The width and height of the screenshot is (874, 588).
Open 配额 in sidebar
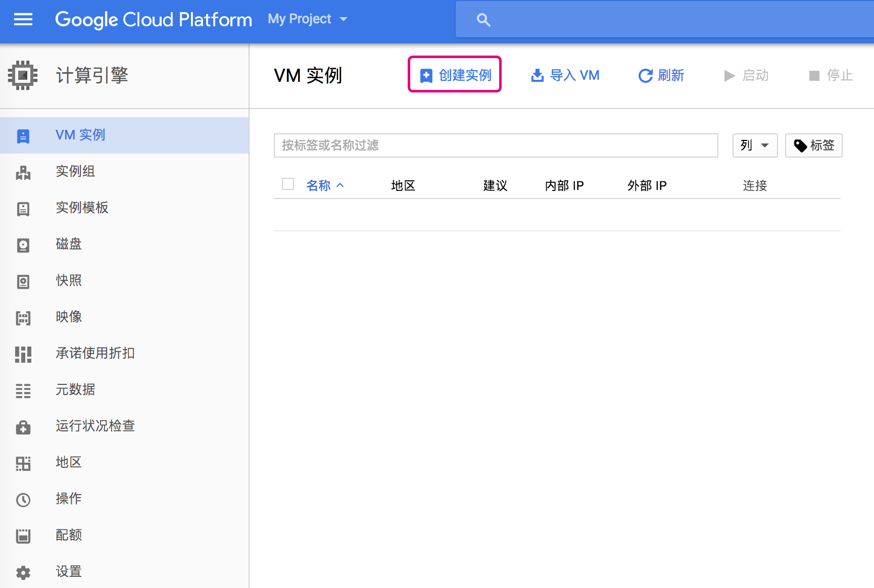124,535
